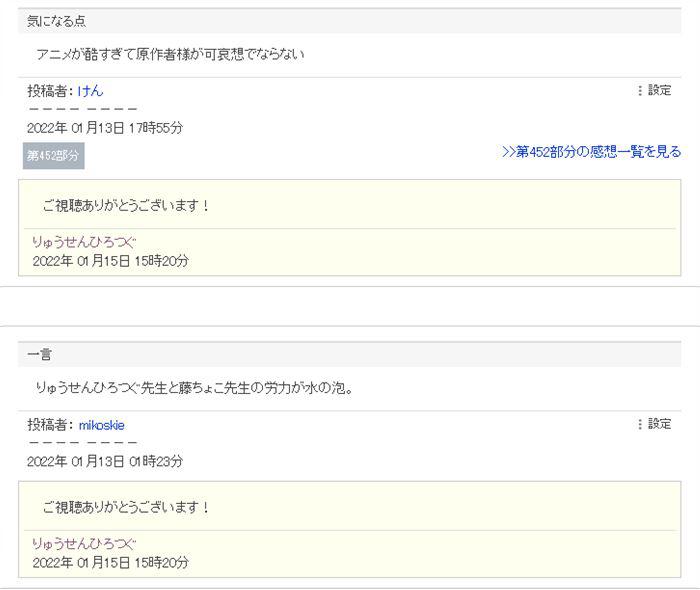Click the 気になる点 section header

(56, 21)
